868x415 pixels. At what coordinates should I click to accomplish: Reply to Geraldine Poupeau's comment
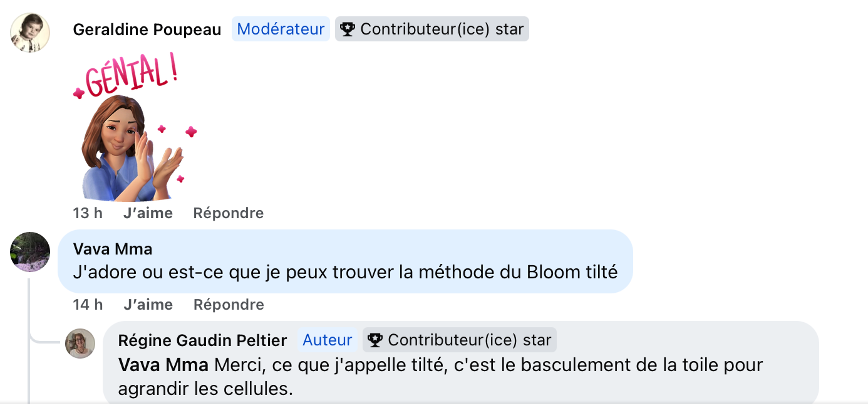click(x=229, y=213)
